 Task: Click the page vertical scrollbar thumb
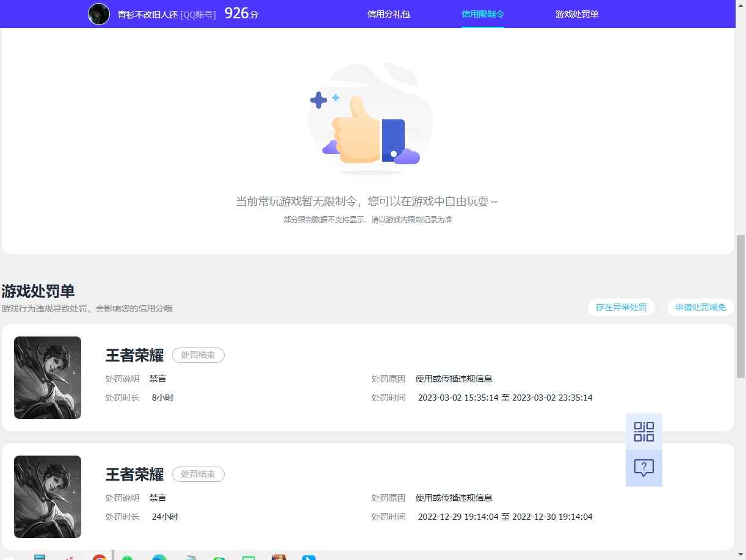click(x=741, y=307)
